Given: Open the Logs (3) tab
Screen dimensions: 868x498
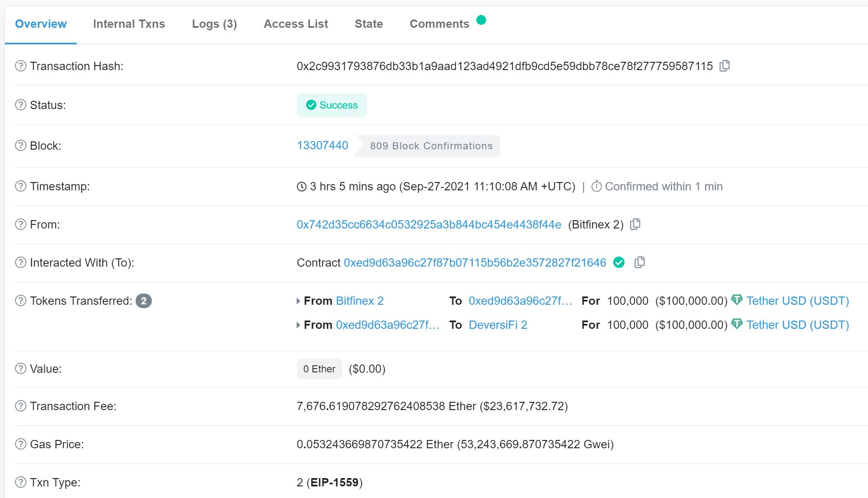Looking at the screenshot, I should click(x=214, y=24).
